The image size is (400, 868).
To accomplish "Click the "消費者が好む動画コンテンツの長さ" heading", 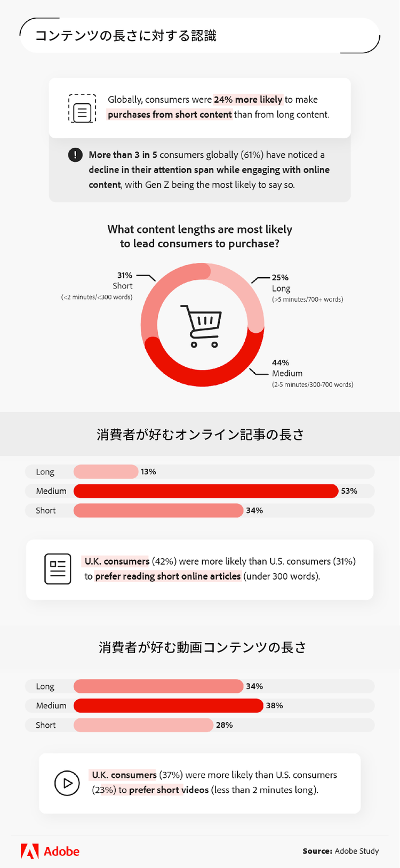I will (x=202, y=647).
